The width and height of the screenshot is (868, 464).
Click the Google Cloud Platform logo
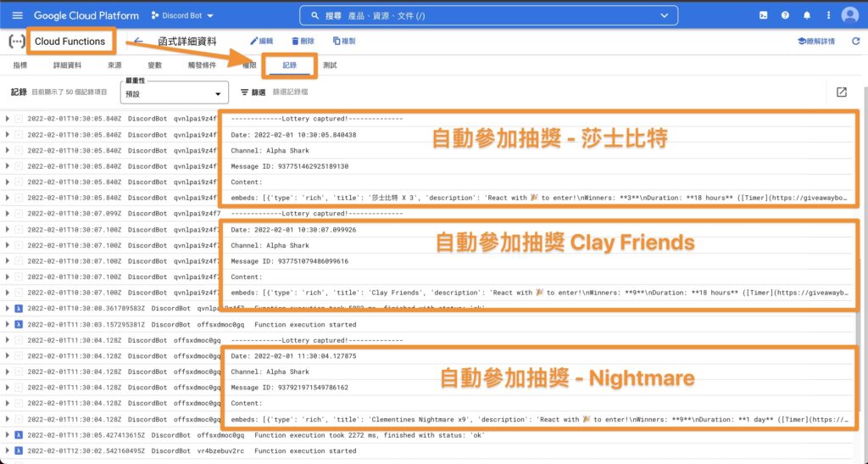click(86, 15)
